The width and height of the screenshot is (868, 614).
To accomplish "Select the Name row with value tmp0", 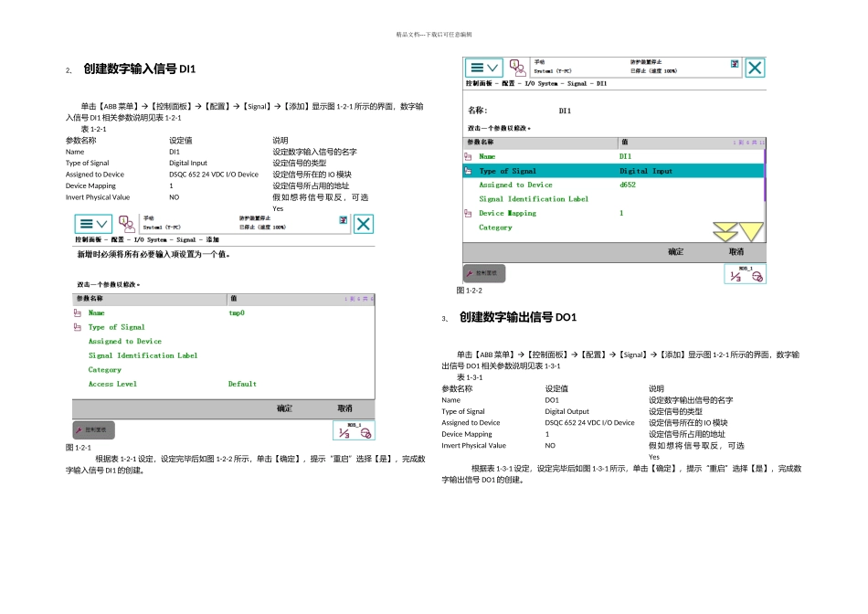I will 223,312.
